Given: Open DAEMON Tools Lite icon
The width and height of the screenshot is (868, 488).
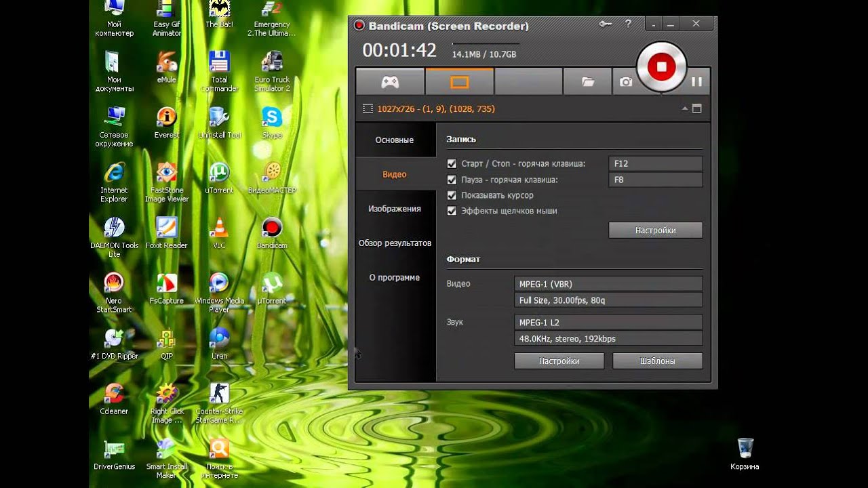Looking at the screenshot, I should [114, 237].
